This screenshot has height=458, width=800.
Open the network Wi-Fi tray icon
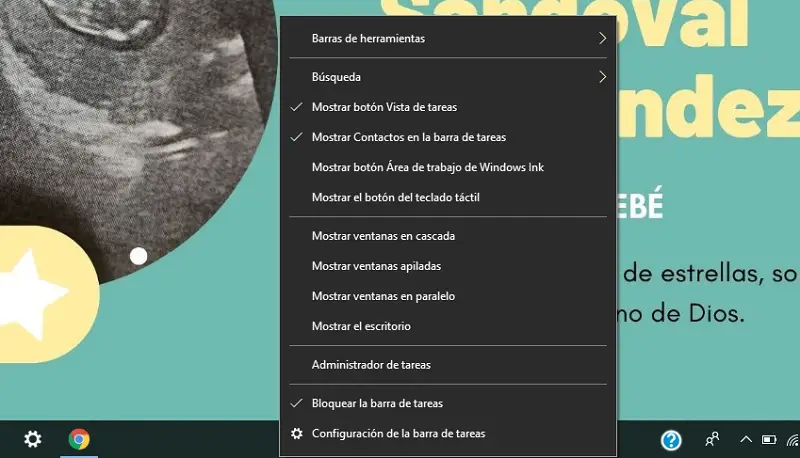coord(793,440)
